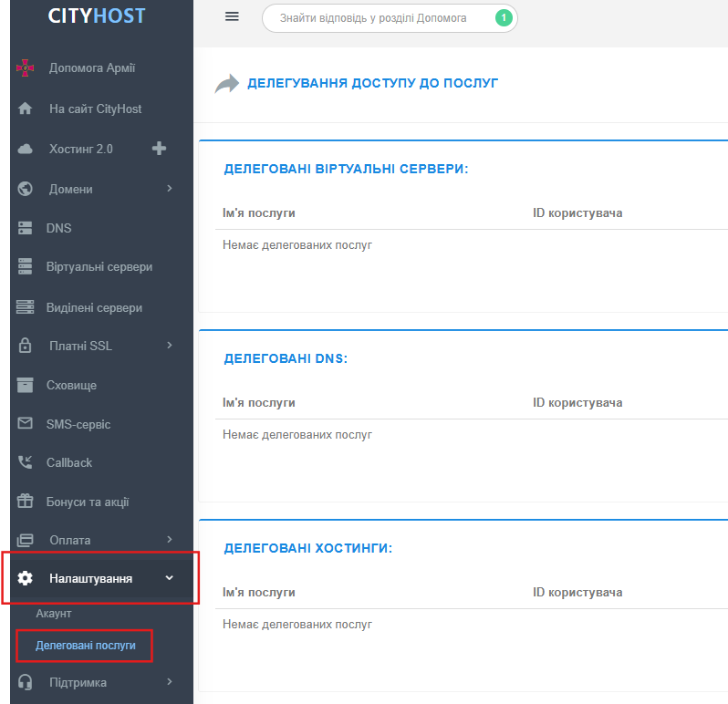Click the plus icon beside Хостинг 2.0

pos(159,149)
